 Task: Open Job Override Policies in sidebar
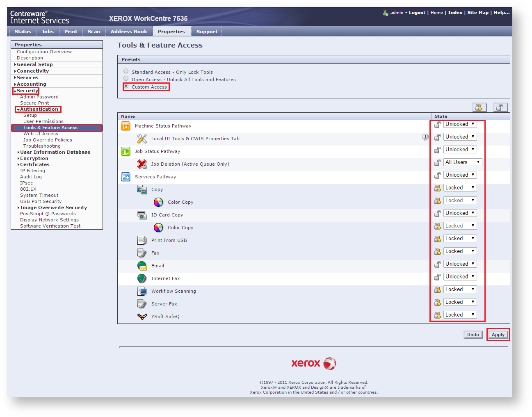(48, 140)
